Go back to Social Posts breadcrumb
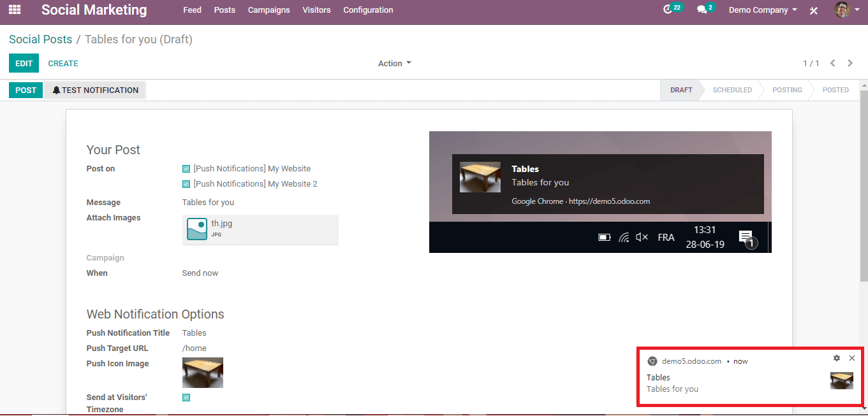Screen dimensions: 868x416 coord(40,39)
